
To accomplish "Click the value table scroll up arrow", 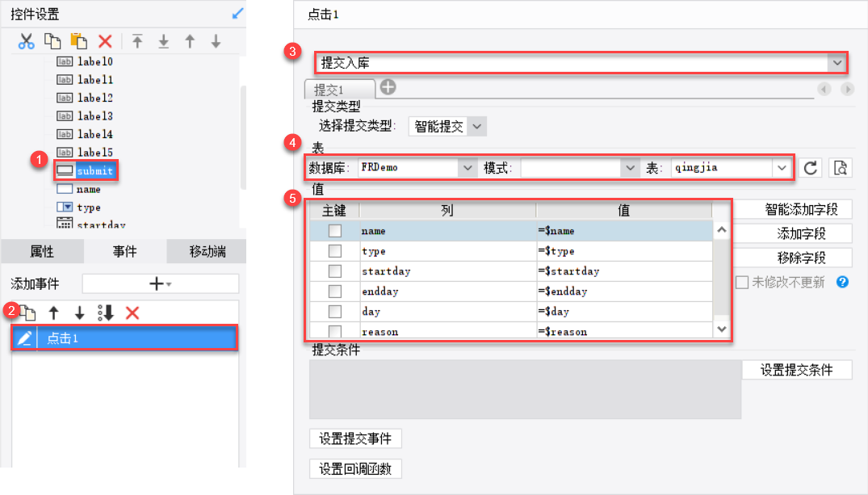I will pyautogui.click(x=721, y=230).
